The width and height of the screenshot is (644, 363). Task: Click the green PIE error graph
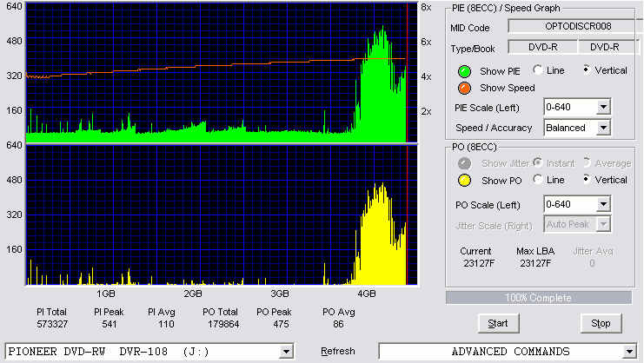pyautogui.click(x=222, y=73)
